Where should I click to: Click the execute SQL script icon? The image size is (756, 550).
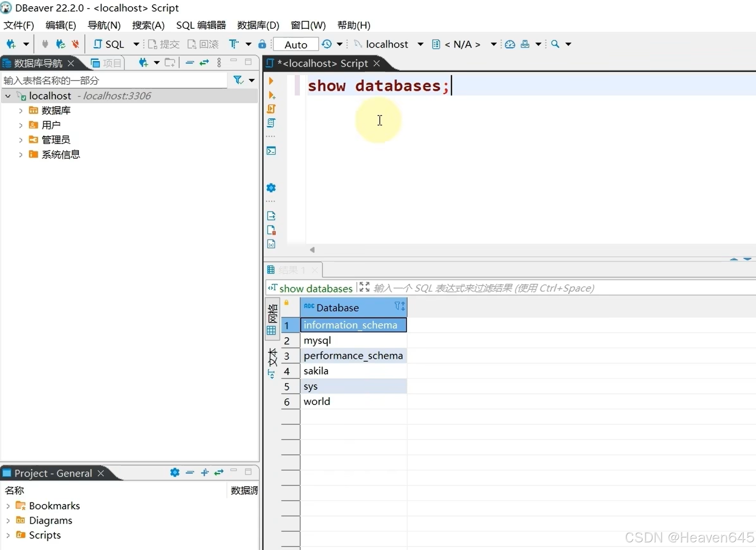271,109
